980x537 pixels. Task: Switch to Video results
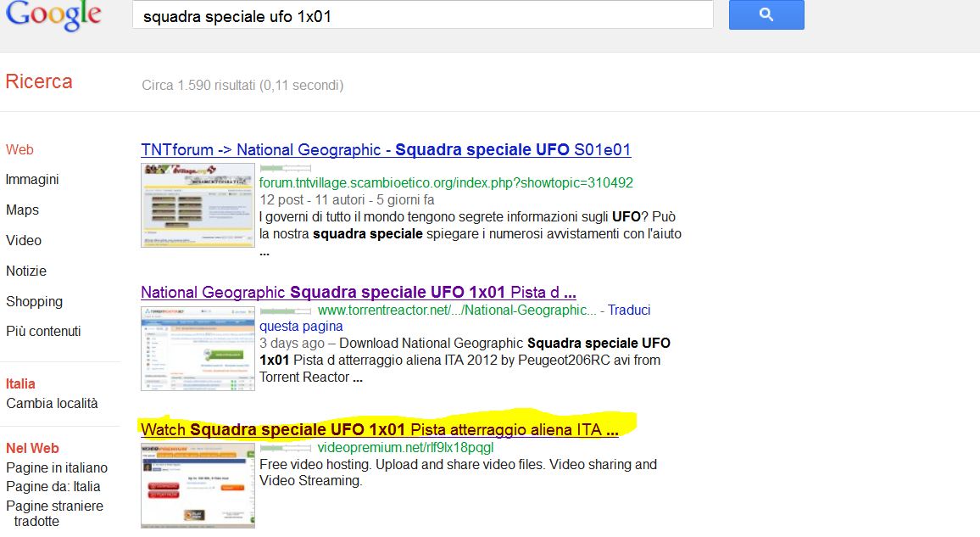pos(24,240)
